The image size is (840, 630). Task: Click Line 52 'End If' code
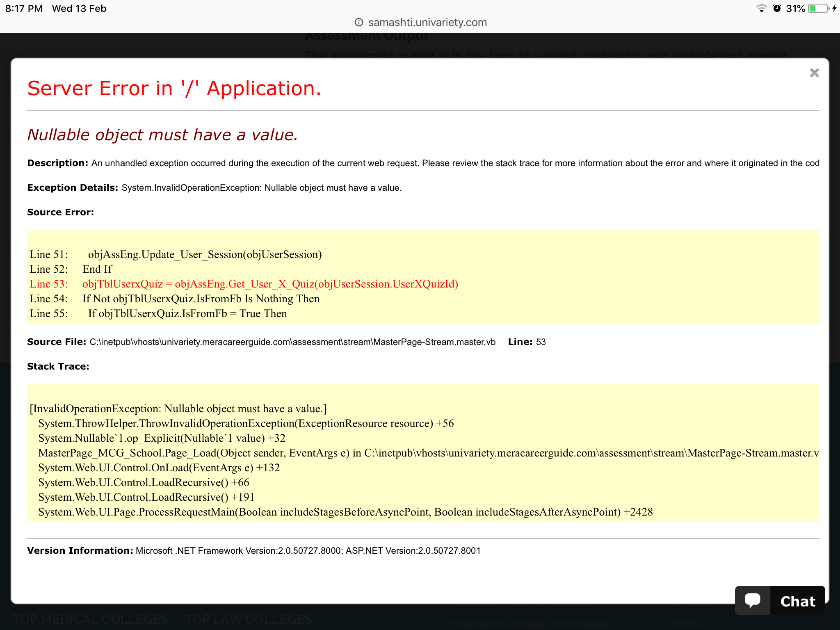pyautogui.click(x=71, y=269)
